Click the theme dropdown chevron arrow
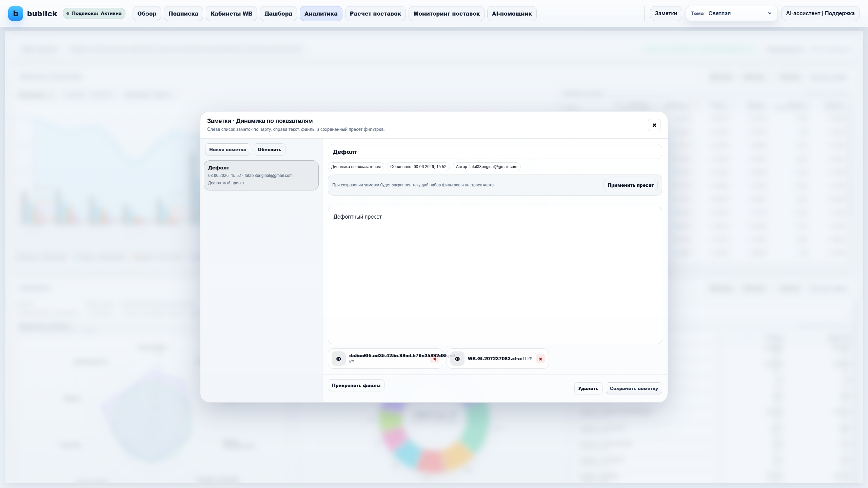Viewport: 868px width, 488px height. coord(769,14)
